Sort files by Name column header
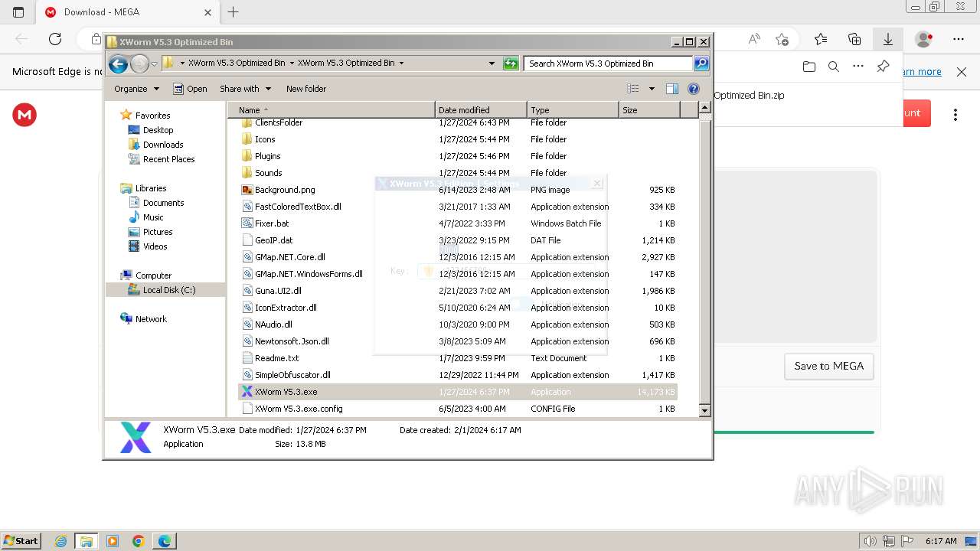Screen dimensions: 980x551 coord(332,110)
